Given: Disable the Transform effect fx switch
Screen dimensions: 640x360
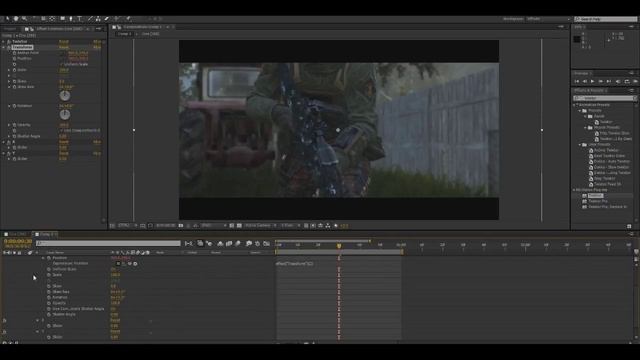Looking at the screenshot, I should 9,47.
